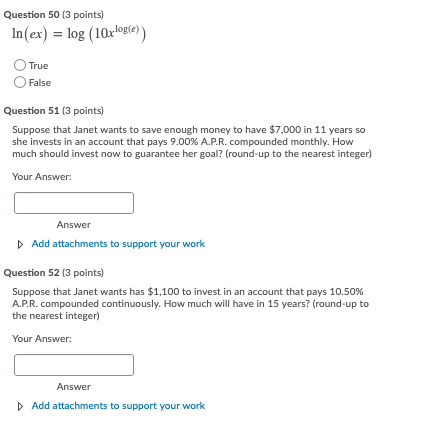Screen dimensions: 444x422
Task: Click the ln(ex) logarithm equation
Action: 79,33
